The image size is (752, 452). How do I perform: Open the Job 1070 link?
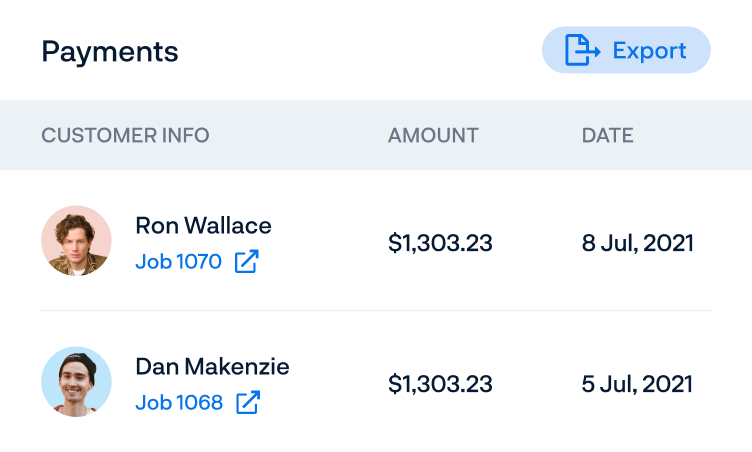178,263
